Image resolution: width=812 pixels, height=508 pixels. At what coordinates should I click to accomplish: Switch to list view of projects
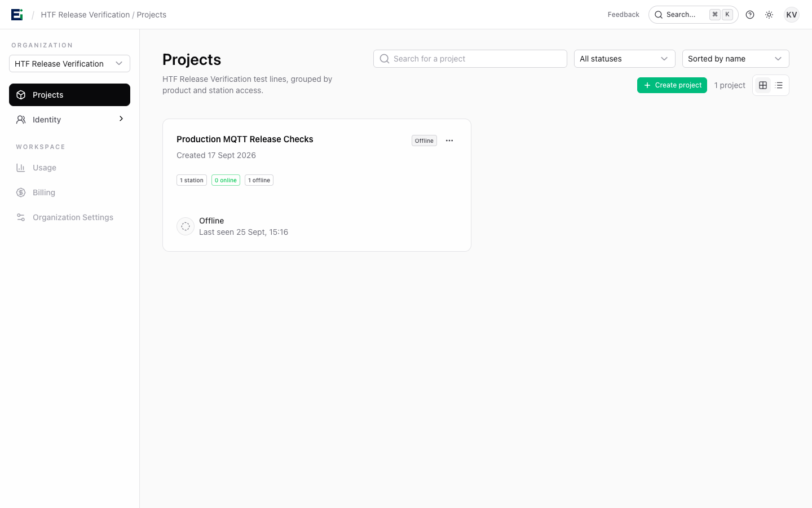779,85
